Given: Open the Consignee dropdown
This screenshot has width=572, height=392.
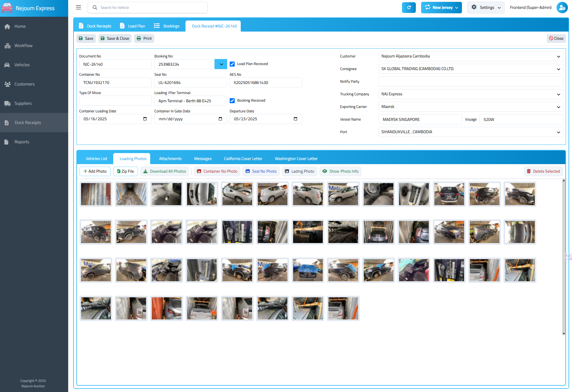Looking at the screenshot, I should (x=470, y=69).
